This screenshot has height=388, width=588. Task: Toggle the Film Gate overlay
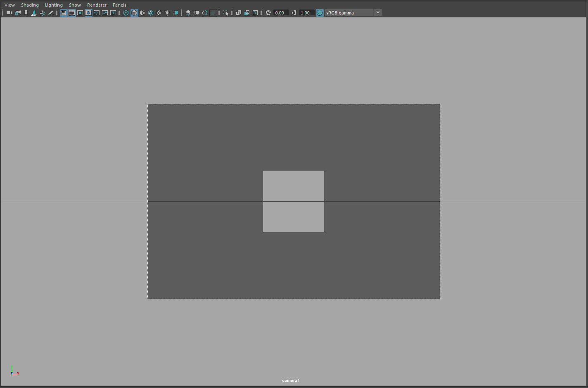pos(72,13)
